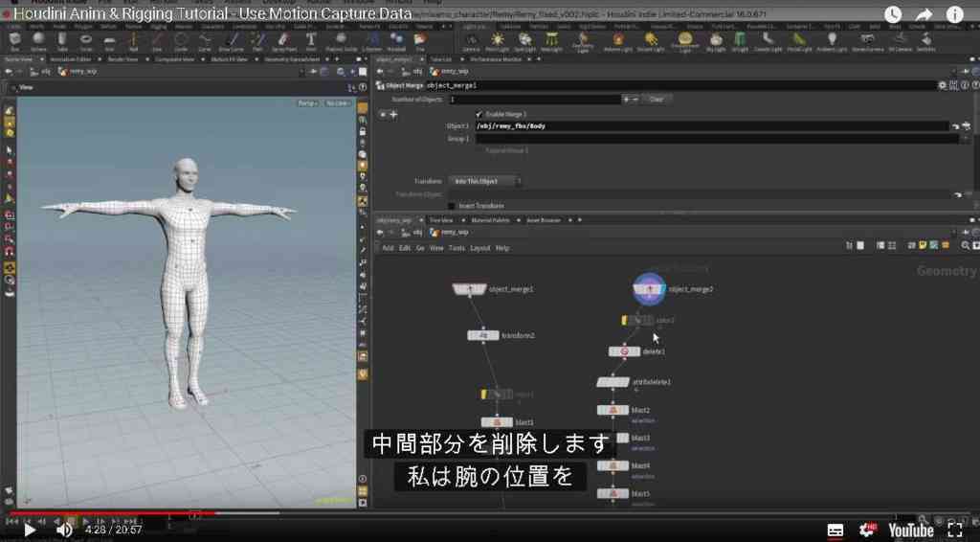
Task: Select the Circle shelf tool
Action: (x=181, y=41)
